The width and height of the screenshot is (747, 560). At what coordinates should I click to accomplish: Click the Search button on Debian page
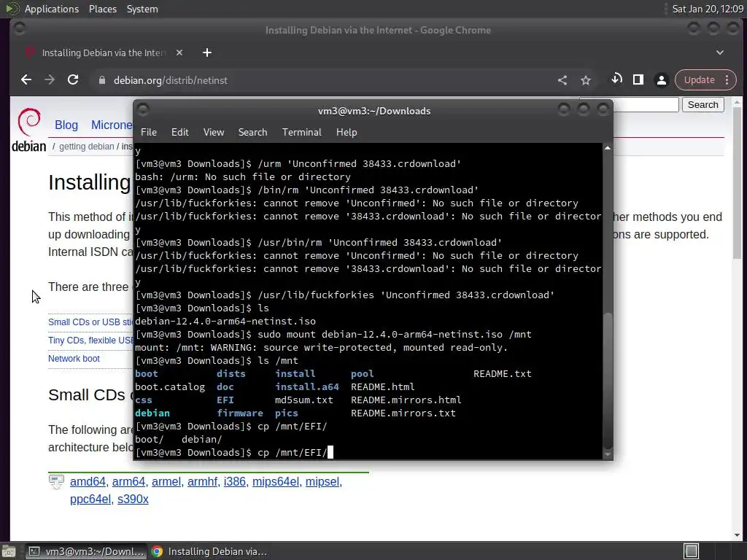tap(703, 105)
